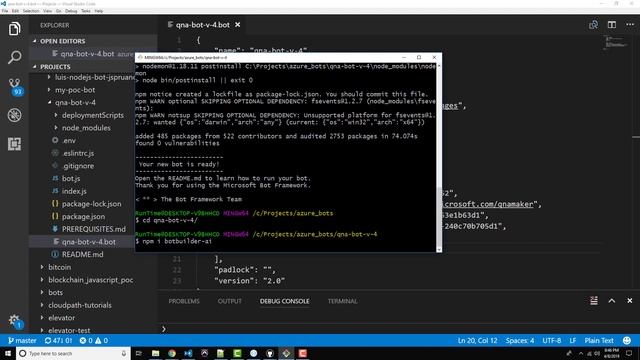Click the UTF-8 encoding selector
Viewport: 640px width, 360px height.
pos(551,340)
